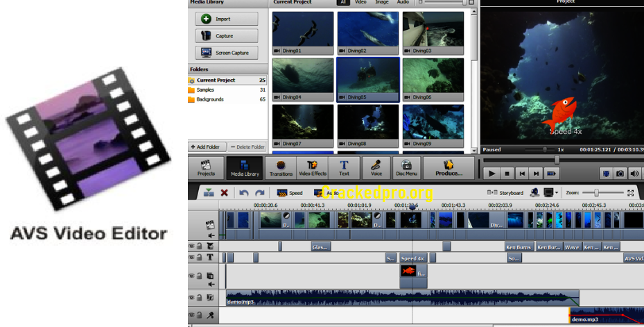644x327 pixels.
Task: Jump to previous frame in preview
Action: click(522, 174)
